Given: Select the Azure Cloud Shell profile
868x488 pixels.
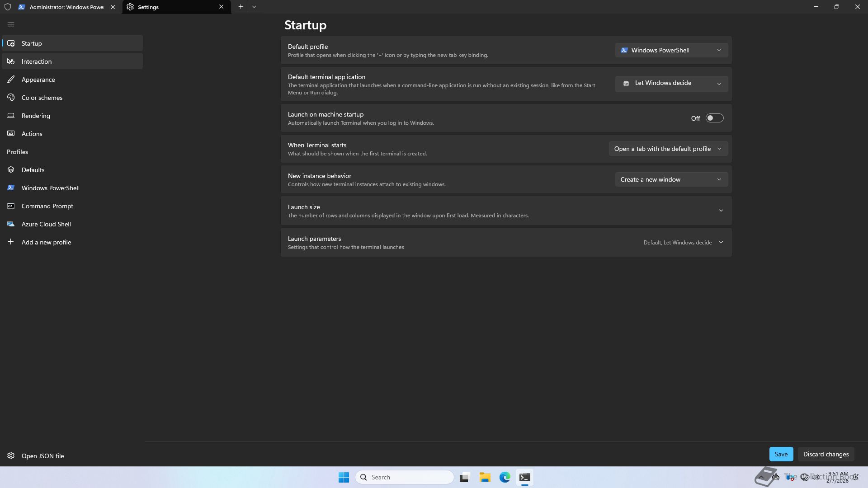Looking at the screenshot, I should pyautogui.click(x=46, y=224).
